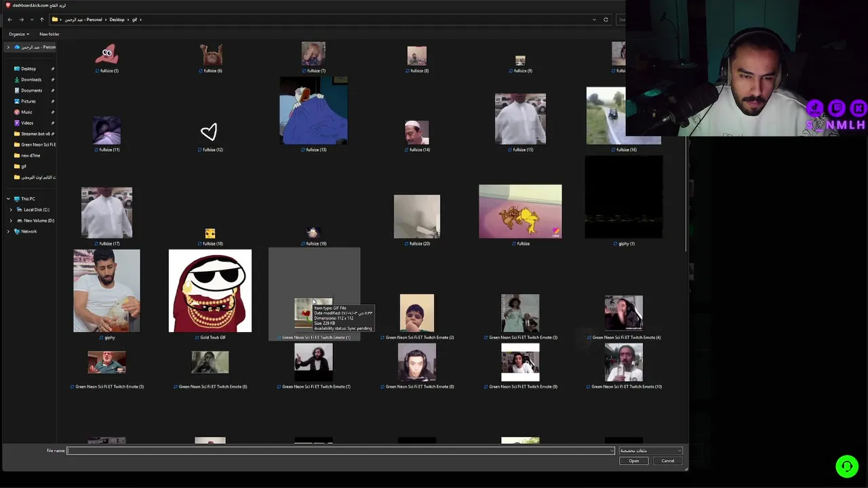Screen dimensions: 868x488
Task: Open the new d7me folder in sidebar
Action: (x=30, y=155)
